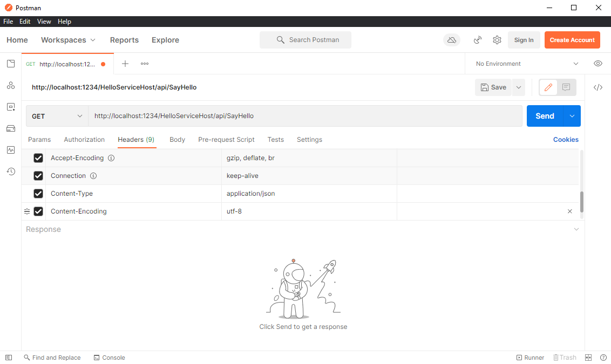
Task: Open the View menu
Action: click(x=44, y=22)
